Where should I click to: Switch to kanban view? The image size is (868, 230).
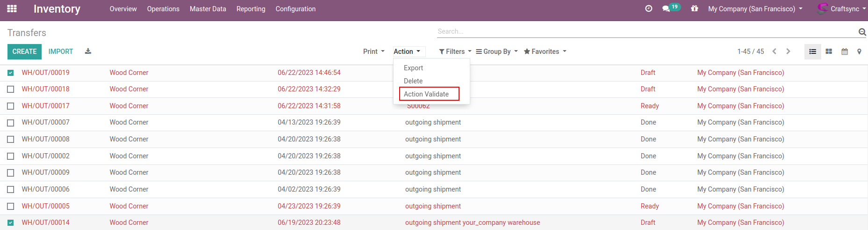[829, 52]
